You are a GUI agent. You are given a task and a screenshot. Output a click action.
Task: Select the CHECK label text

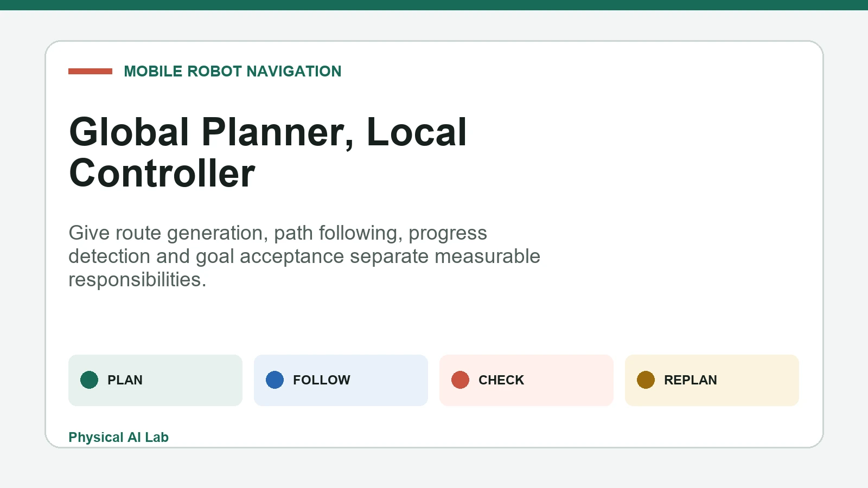tap(501, 380)
